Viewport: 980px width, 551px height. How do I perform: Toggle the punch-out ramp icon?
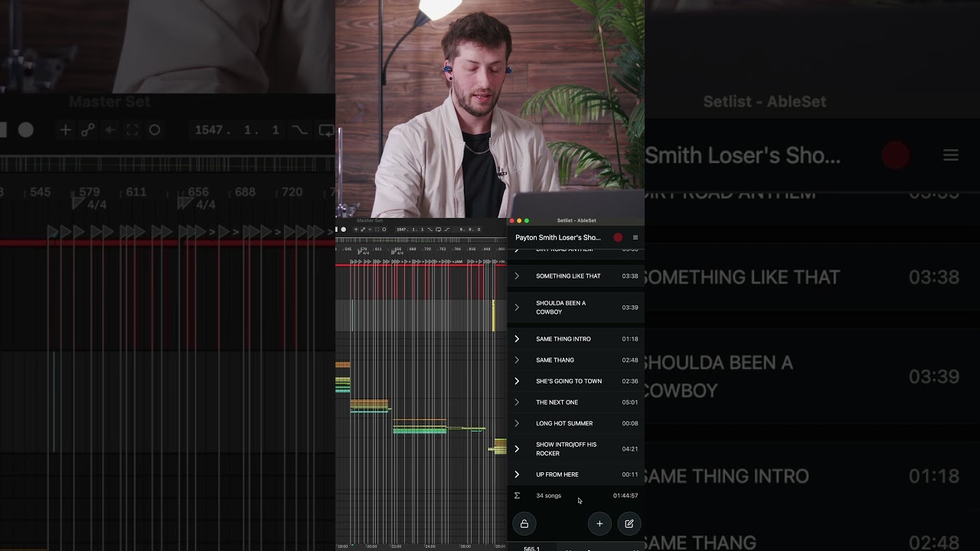click(x=447, y=230)
